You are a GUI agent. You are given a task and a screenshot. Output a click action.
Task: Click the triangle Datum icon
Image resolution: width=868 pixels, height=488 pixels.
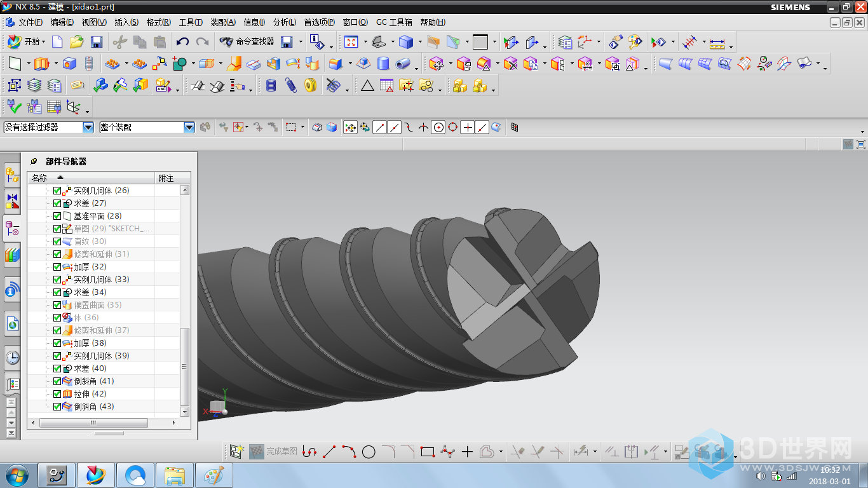coord(367,85)
